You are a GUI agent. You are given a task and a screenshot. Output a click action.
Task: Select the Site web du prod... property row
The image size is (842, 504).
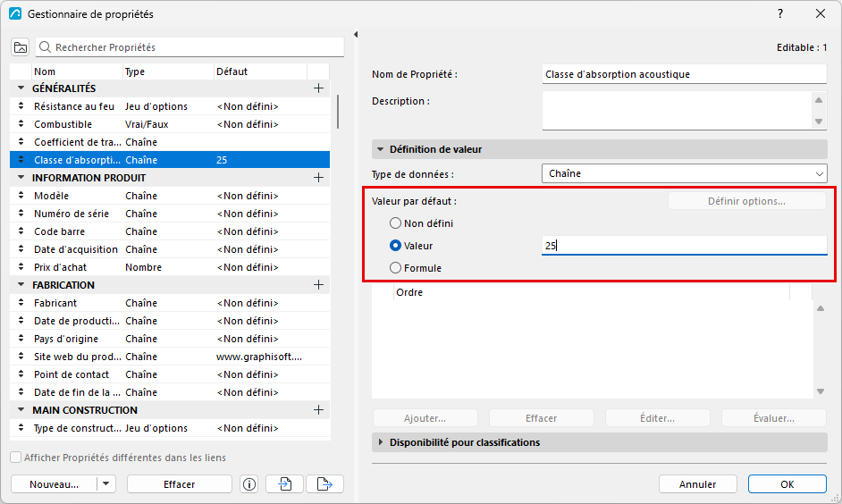point(170,357)
